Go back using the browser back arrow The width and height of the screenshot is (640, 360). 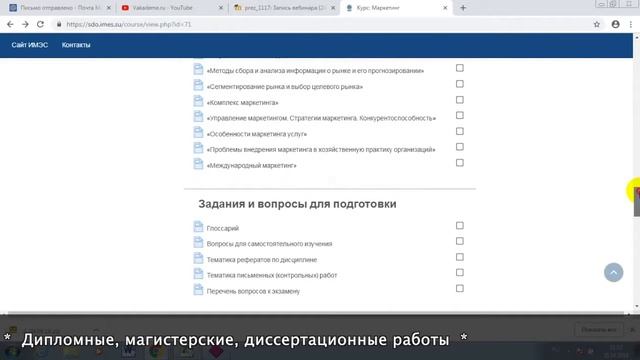coord(10,24)
